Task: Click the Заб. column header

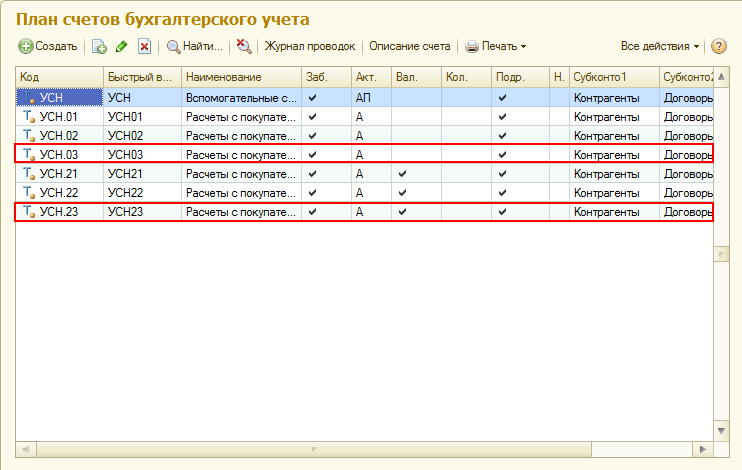Action: 327,77
